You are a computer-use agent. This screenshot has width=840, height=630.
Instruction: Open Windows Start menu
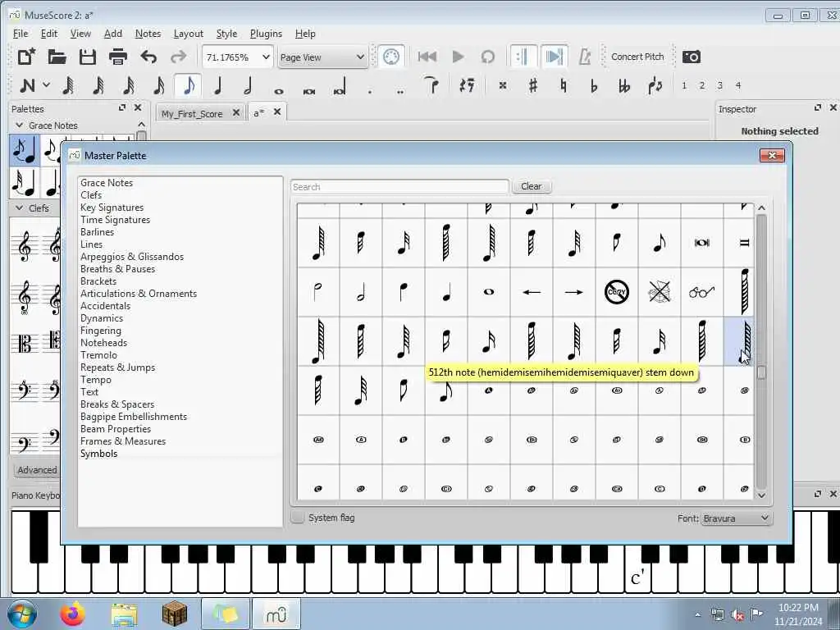[22, 614]
